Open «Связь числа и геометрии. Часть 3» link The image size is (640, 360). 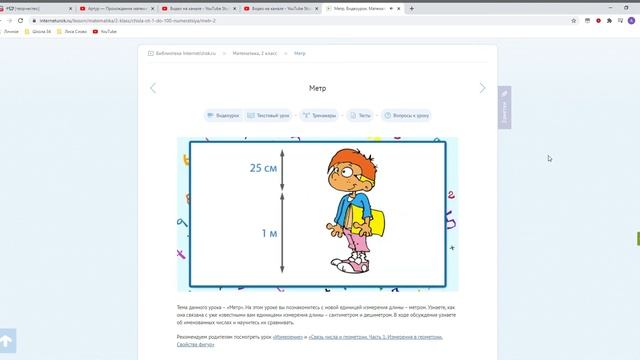click(x=376, y=337)
